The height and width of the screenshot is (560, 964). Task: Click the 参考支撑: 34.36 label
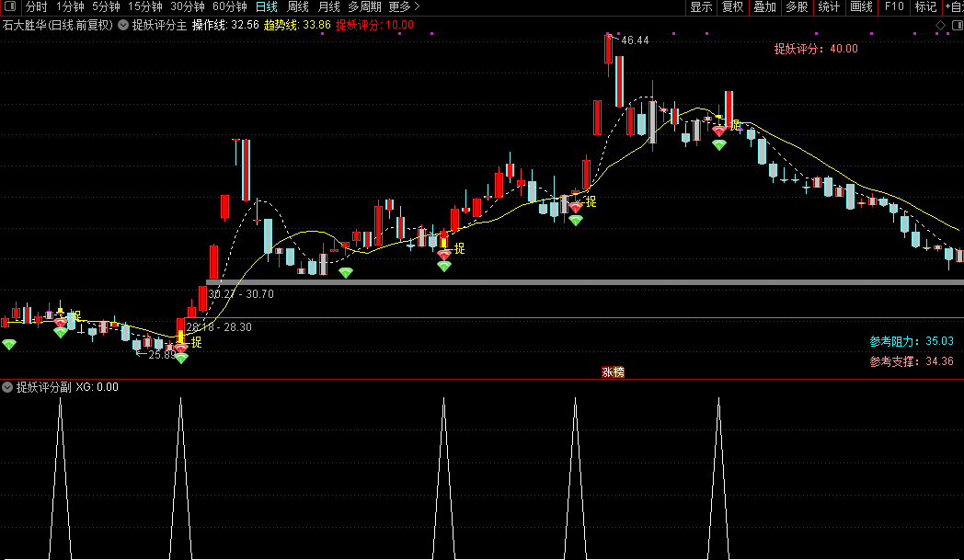point(912,361)
